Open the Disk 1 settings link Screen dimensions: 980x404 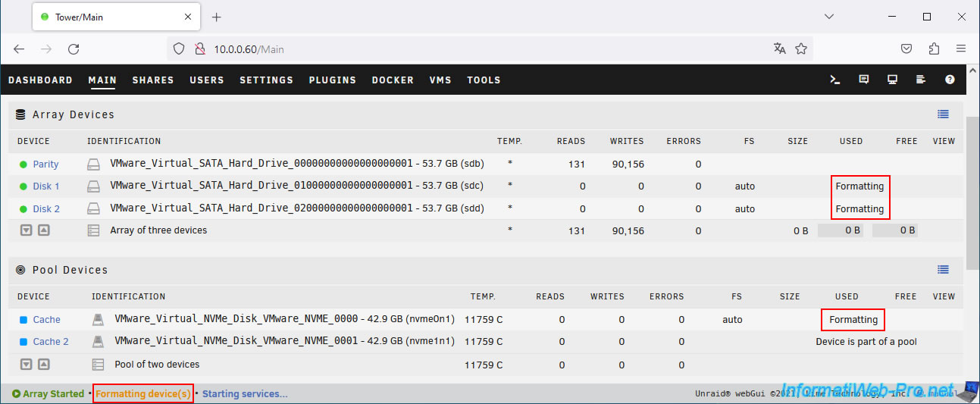tap(45, 186)
